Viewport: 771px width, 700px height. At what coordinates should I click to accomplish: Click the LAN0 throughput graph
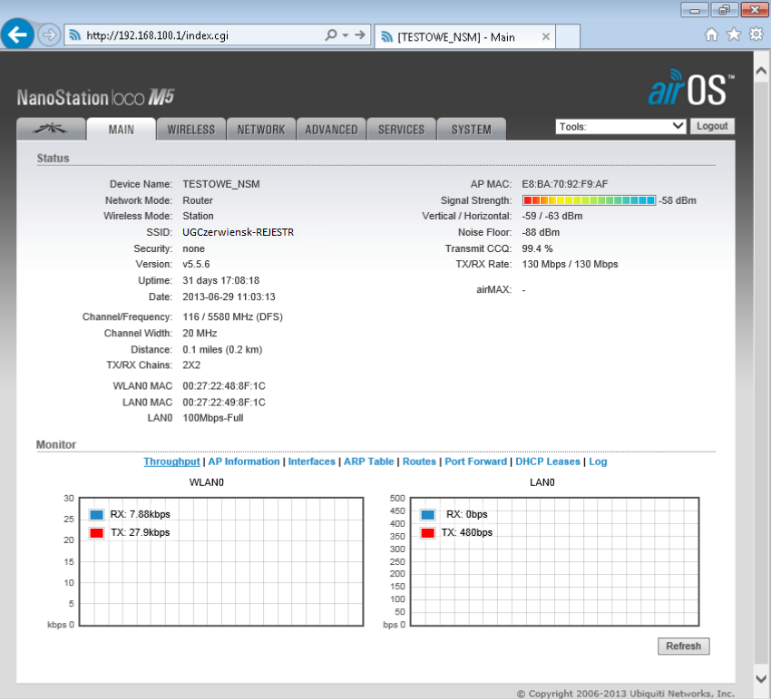click(554, 561)
